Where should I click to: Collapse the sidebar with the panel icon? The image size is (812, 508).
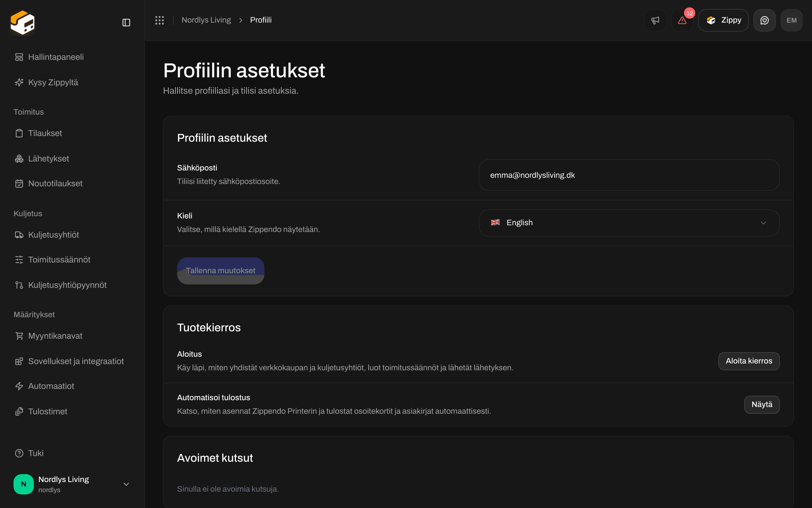(126, 23)
